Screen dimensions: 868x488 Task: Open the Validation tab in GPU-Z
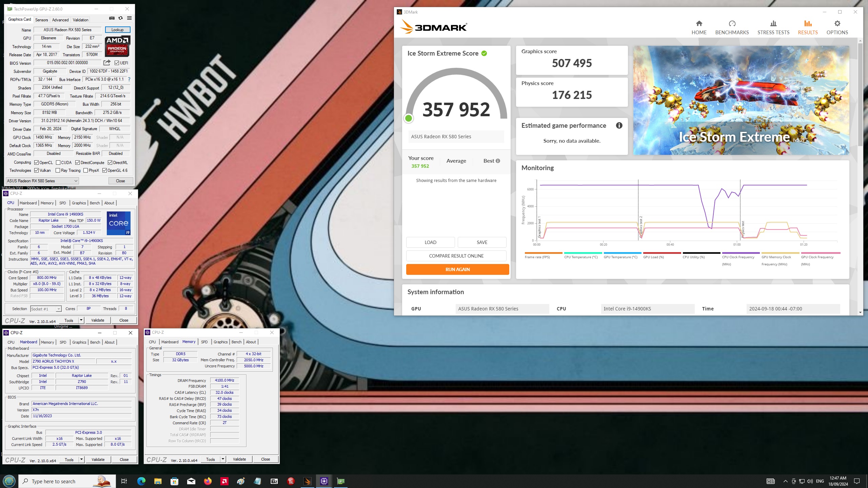(x=80, y=20)
